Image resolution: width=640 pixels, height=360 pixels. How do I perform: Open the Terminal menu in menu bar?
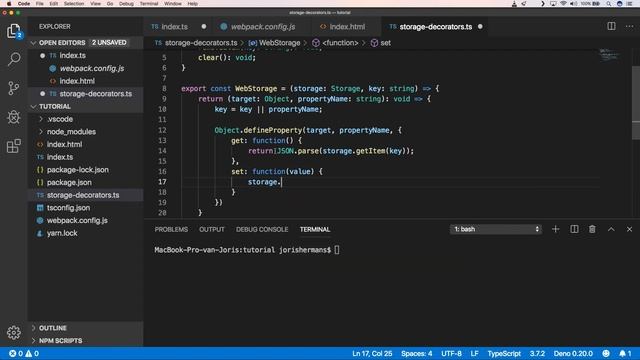(x=149, y=4)
